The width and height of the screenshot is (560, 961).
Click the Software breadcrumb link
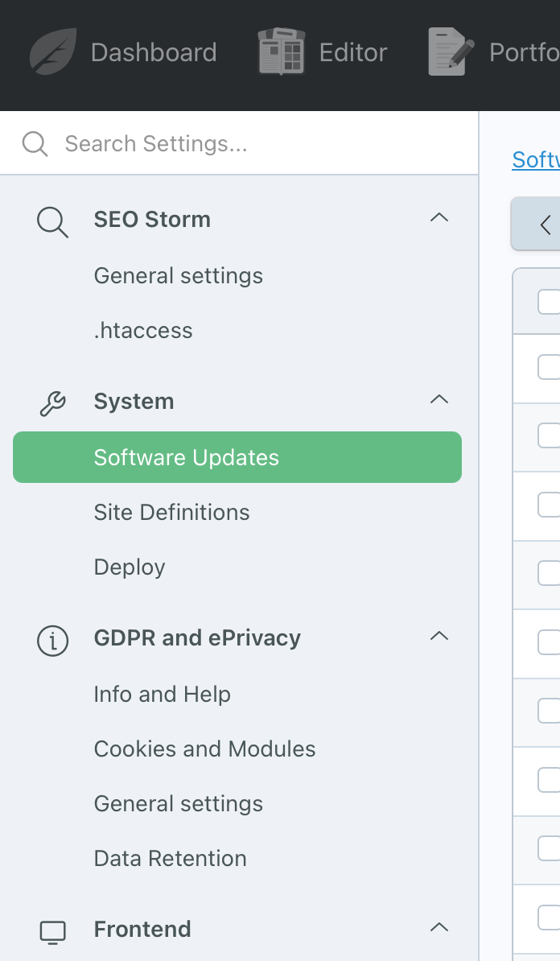tap(536, 159)
